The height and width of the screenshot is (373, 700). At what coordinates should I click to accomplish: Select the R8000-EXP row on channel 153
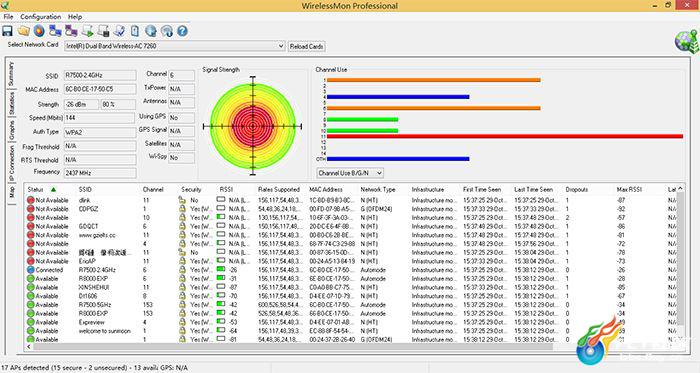click(x=351, y=314)
